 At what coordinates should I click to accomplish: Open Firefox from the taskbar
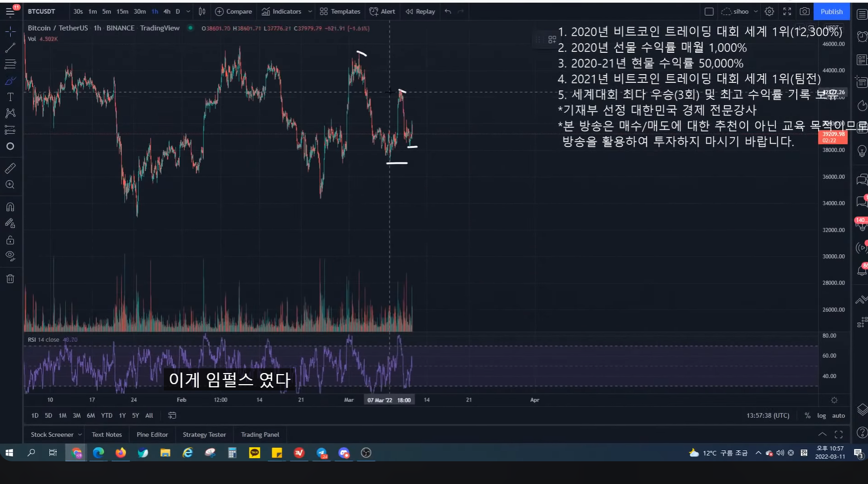point(121,453)
